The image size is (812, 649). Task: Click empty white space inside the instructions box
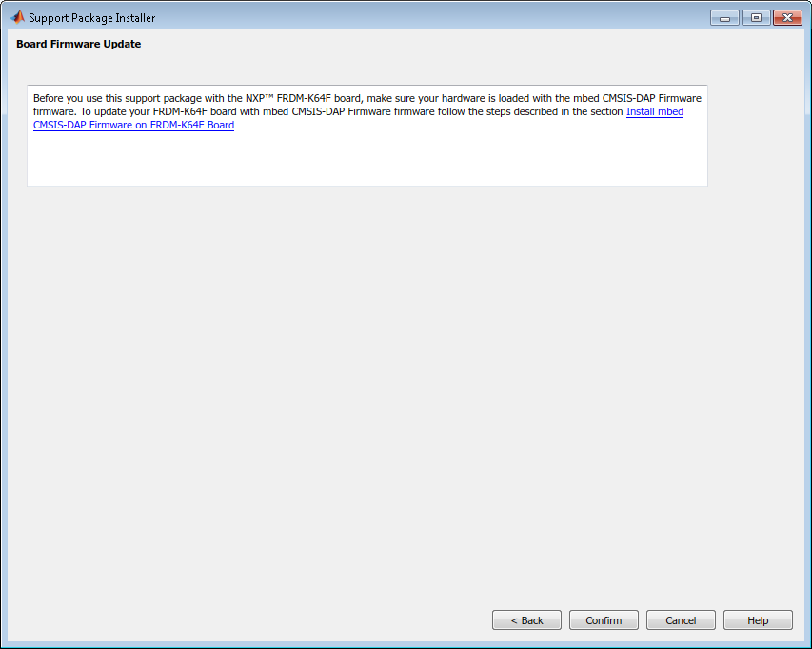click(x=366, y=160)
